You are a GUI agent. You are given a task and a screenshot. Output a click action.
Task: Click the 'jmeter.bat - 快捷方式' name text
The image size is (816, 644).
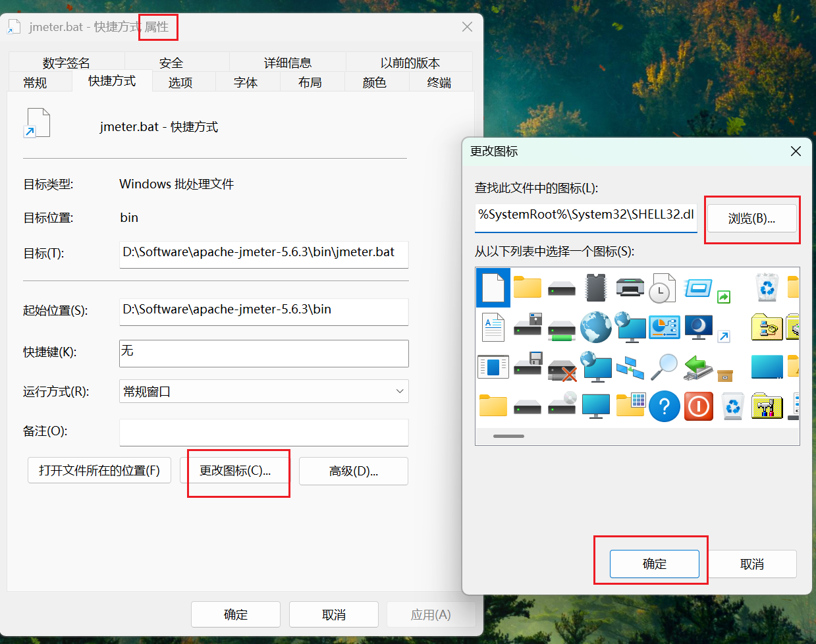[159, 126]
